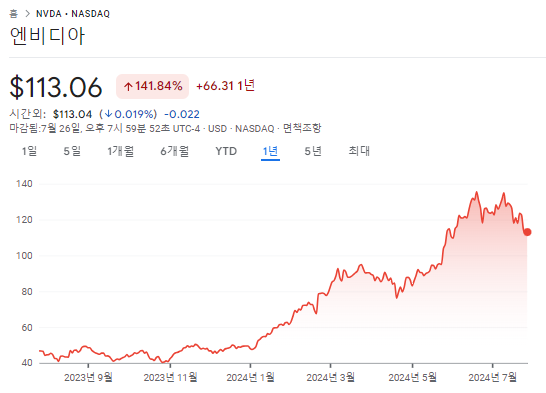Click the 2024년 5월 axis label

coord(412,377)
